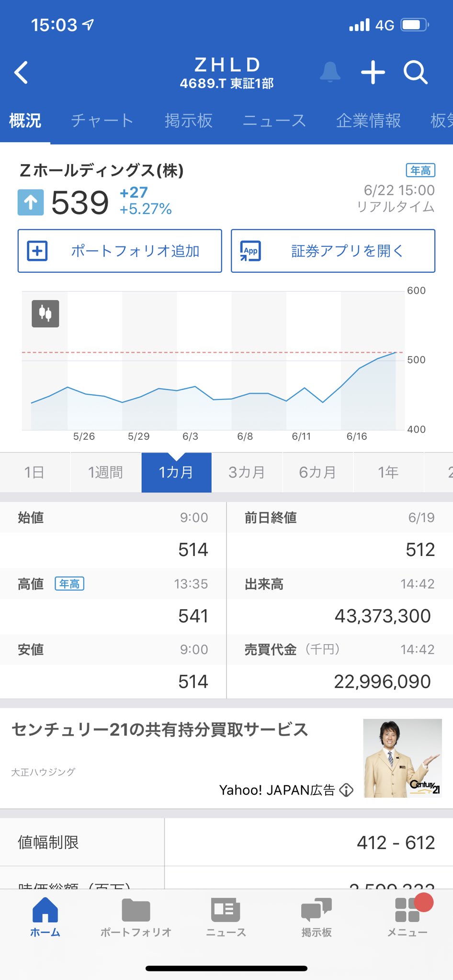
Task: Switch to the 企業情報 tab
Action: pyautogui.click(x=368, y=121)
